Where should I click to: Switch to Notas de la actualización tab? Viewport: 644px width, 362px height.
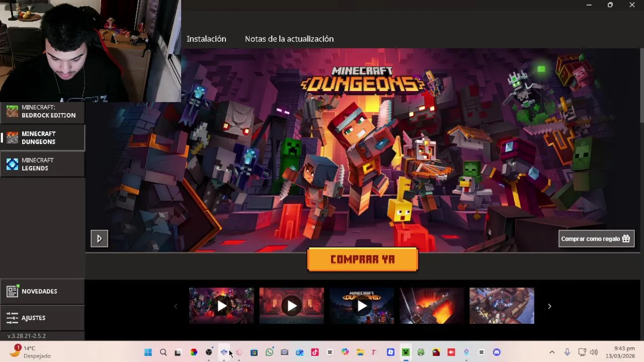coord(289,39)
